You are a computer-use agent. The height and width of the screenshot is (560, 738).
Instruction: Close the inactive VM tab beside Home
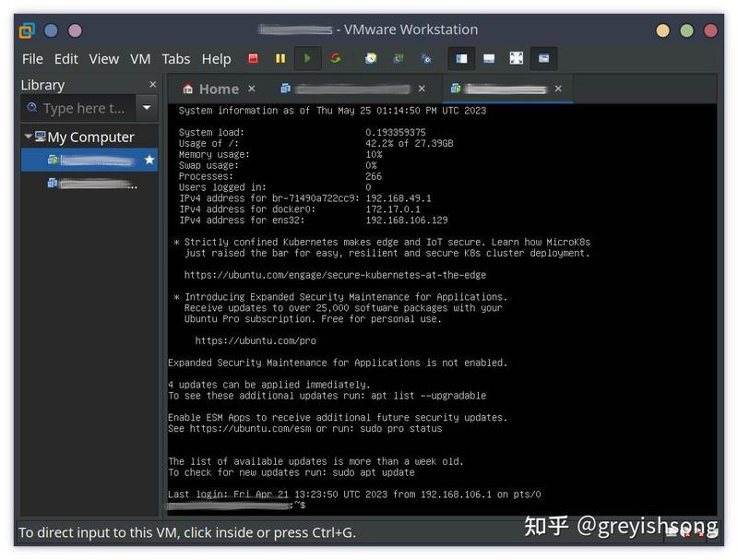tap(422, 89)
